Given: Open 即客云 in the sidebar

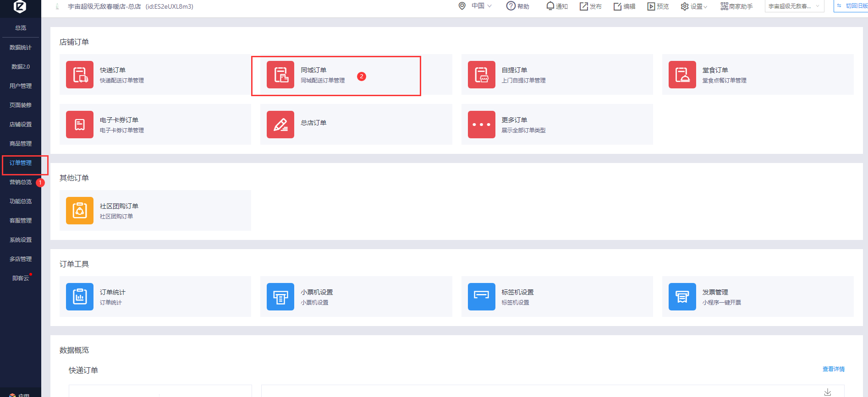Looking at the screenshot, I should click(x=21, y=278).
